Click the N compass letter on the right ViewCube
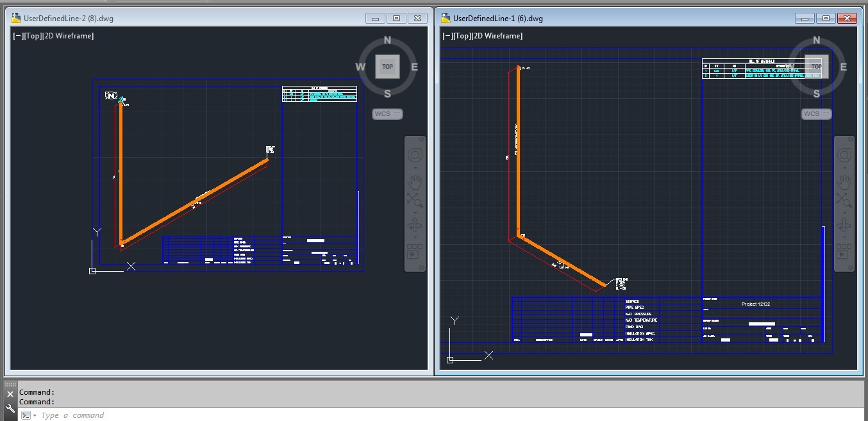This screenshot has width=868, height=421. point(816,40)
